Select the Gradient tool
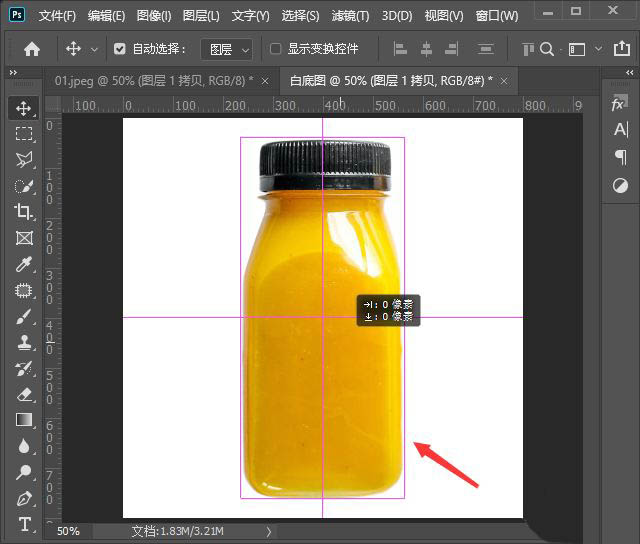The image size is (640, 544). [24, 420]
